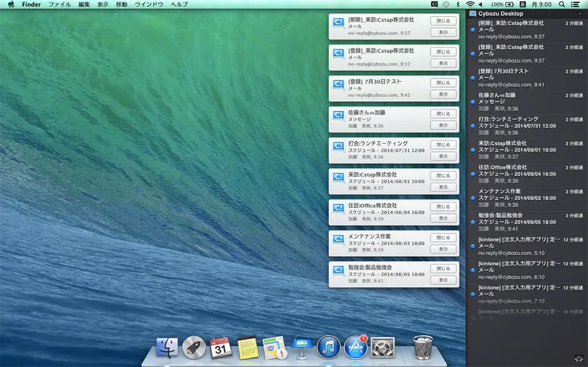Show the 佐藤さん⇔加藤 message banner
The width and height of the screenshot is (588, 367).
(x=443, y=126)
